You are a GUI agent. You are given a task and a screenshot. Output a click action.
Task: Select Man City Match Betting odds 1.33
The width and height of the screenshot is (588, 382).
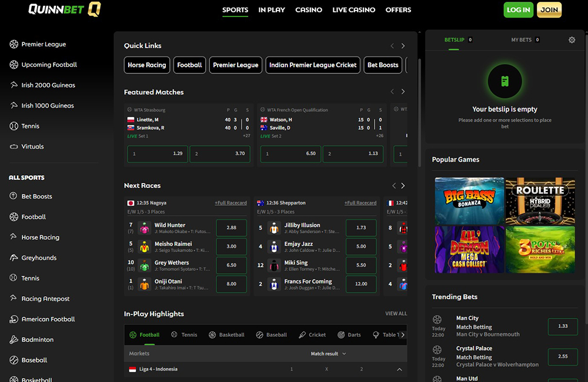click(x=563, y=327)
